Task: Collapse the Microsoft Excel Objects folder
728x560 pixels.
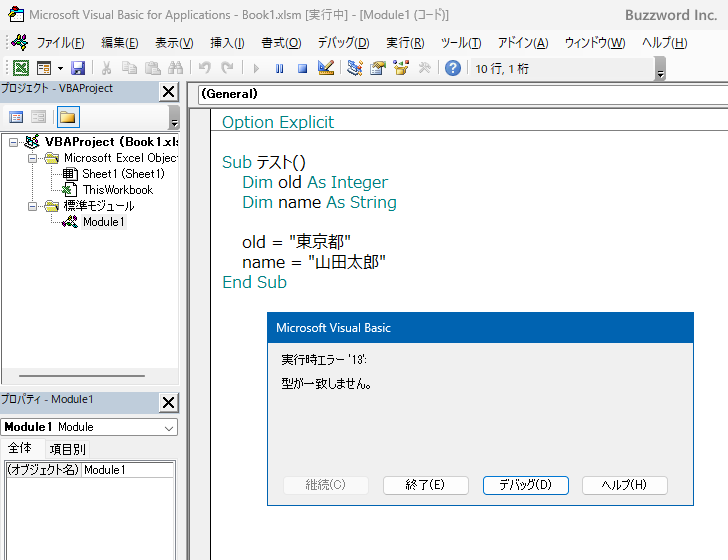Action: [32, 158]
